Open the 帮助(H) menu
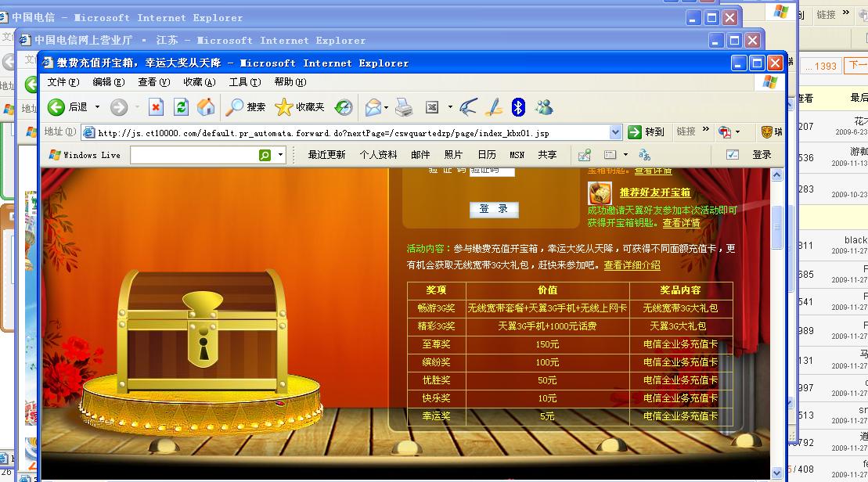The height and width of the screenshot is (482, 868). (290, 82)
